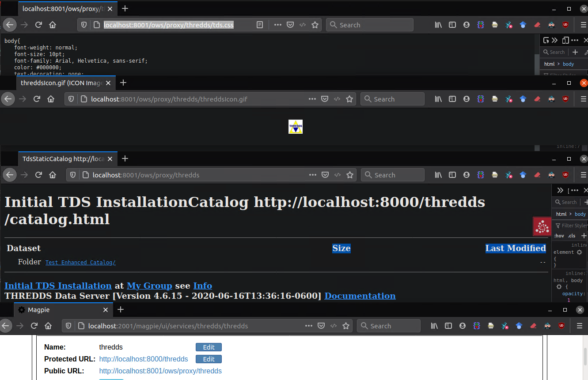Click the code brackets icon in TdsStaticCatalog address bar
Viewport: 588px width, 380px height.
coord(338,175)
